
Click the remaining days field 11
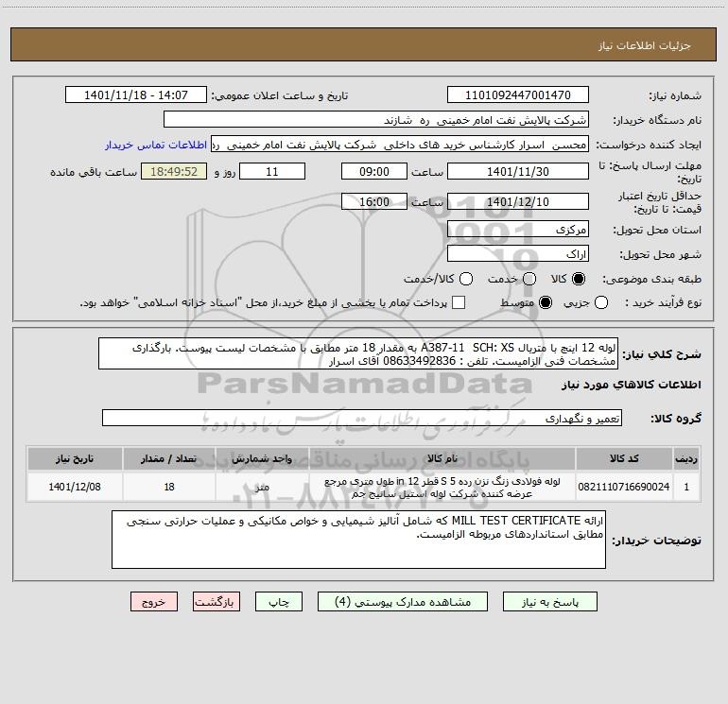click(x=272, y=172)
